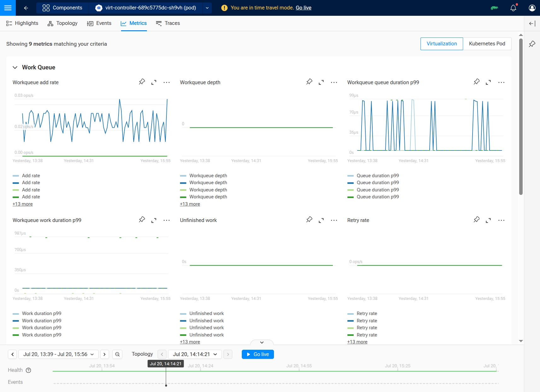Switch to the Traces tab
This screenshot has height=392, width=540.
click(168, 23)
